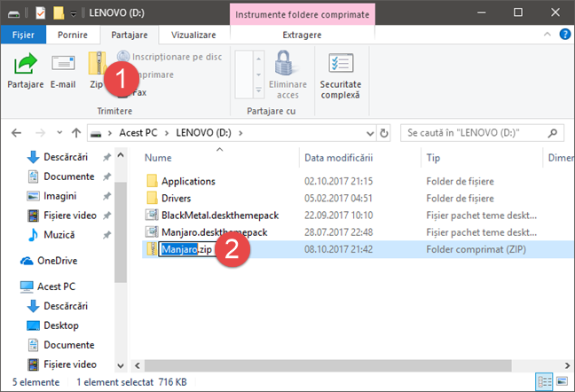Open address bar history dropdown
Screen dimensions: 575x392
pos(370,133)
